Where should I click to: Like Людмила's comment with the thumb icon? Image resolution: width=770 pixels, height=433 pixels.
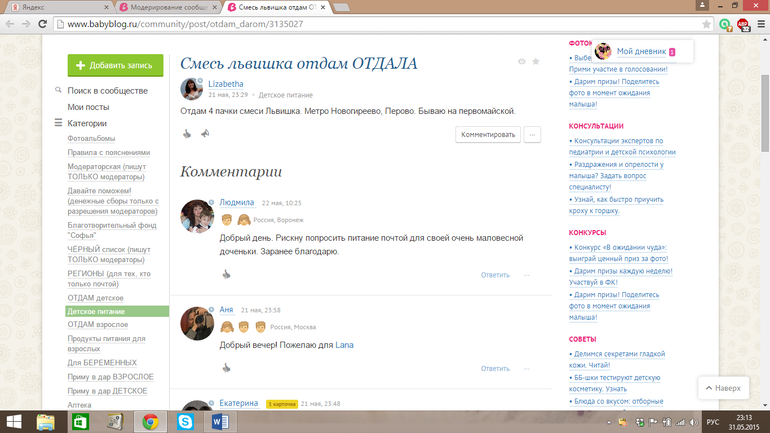point(226,273)
